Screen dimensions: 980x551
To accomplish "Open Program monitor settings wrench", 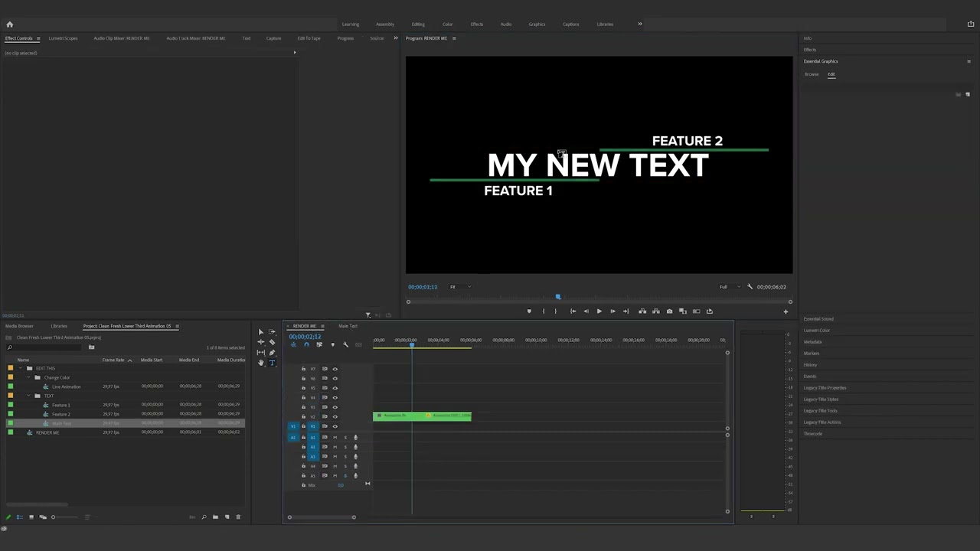I will point(750,287).
